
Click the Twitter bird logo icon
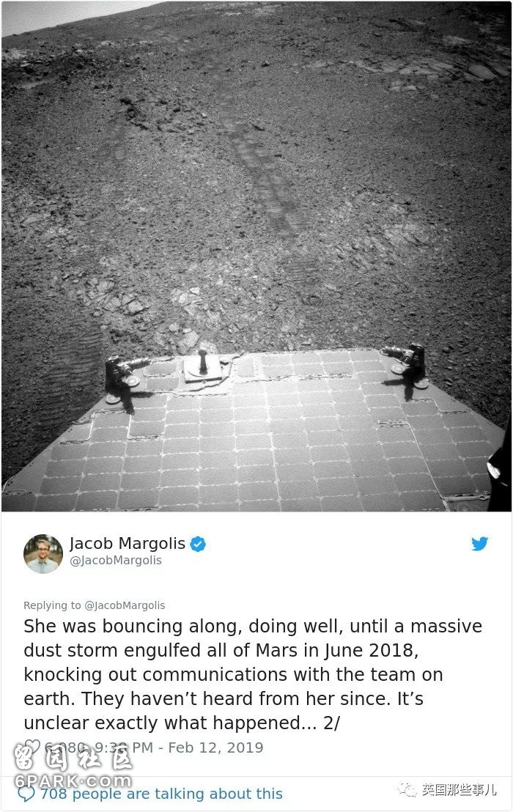479,544
